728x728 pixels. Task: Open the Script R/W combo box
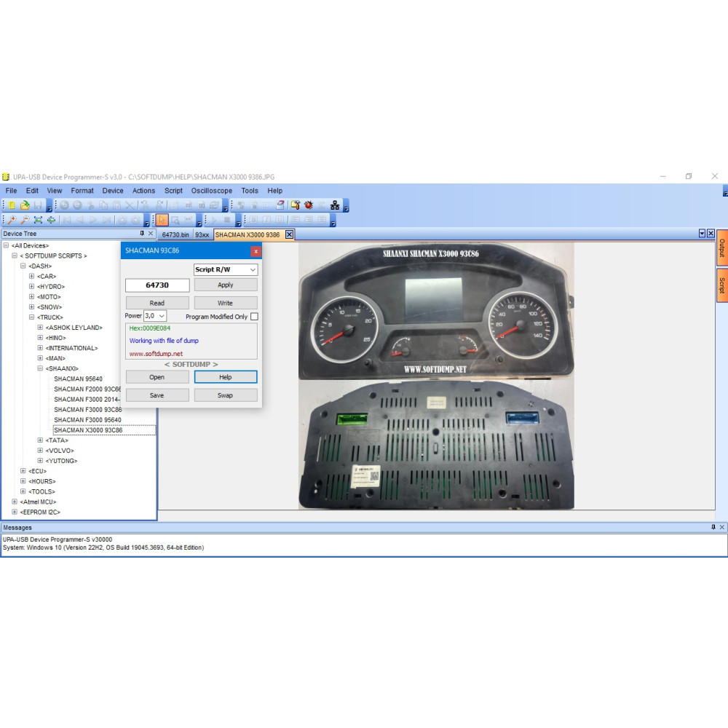(x=226, y=270)
